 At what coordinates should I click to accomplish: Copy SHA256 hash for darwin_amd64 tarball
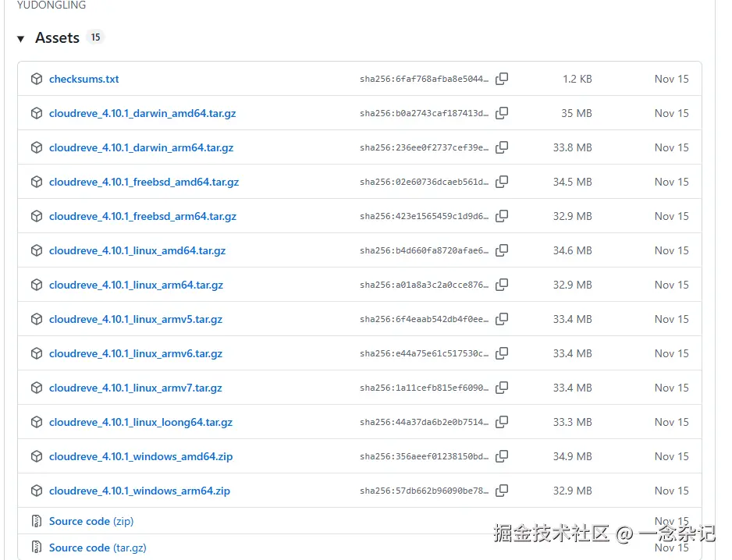[502, 113]
